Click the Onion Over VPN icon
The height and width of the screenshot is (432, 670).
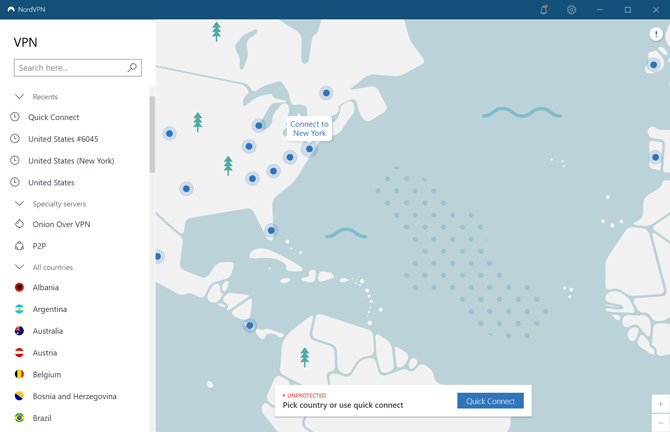tap(19, 224)
